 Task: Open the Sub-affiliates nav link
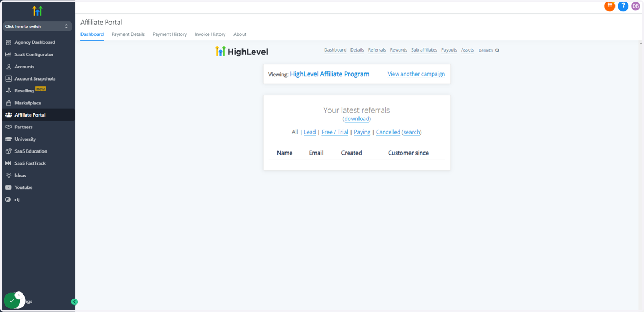(424, 50)
